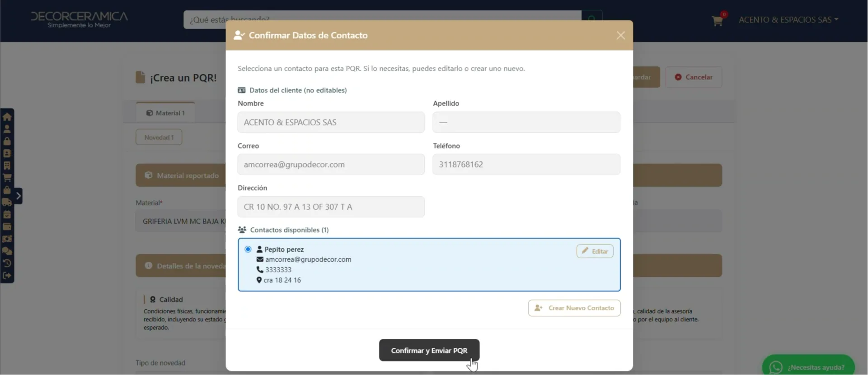Switch to the Material 1 tab
The width and height of the screenshot is (868, 375).
pyautogui.click(x=165, y=113)
